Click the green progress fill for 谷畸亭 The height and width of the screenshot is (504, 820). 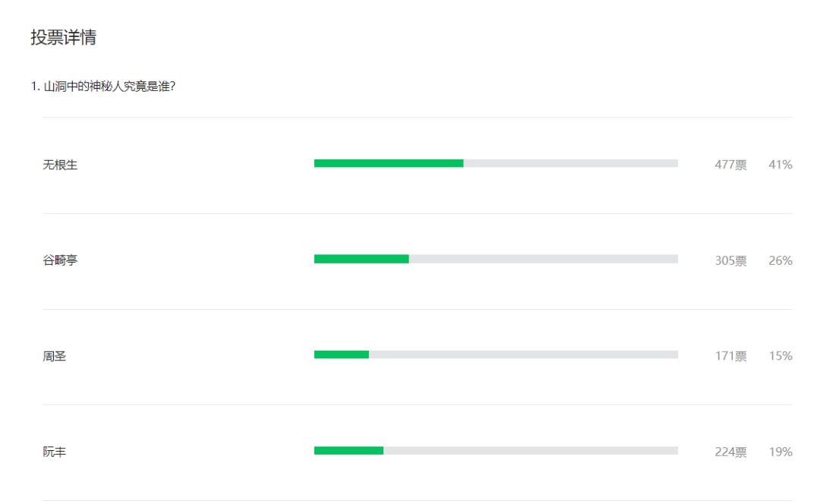[361, 259]
